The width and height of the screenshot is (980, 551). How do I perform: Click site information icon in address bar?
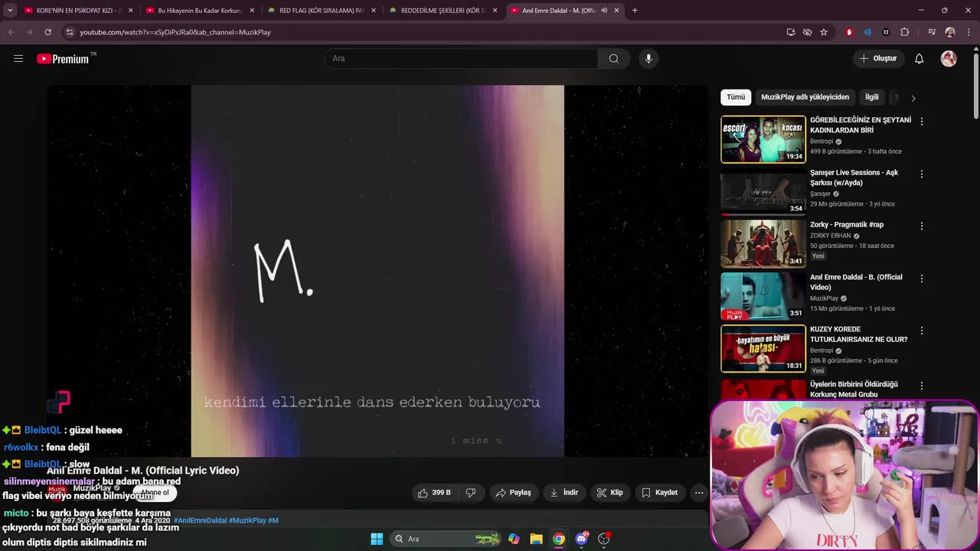click(x=70, y=32)
